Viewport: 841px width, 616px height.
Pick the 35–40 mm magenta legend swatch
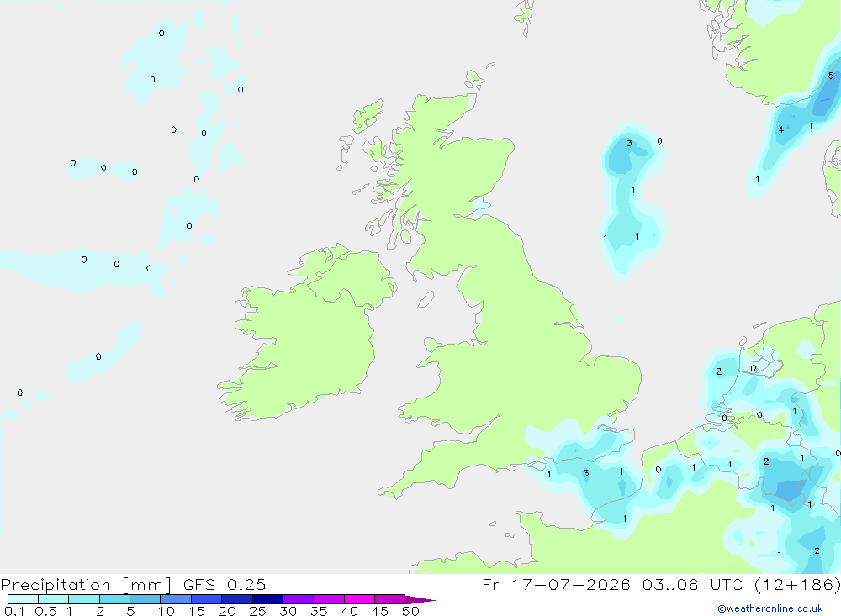pos(329,599)
